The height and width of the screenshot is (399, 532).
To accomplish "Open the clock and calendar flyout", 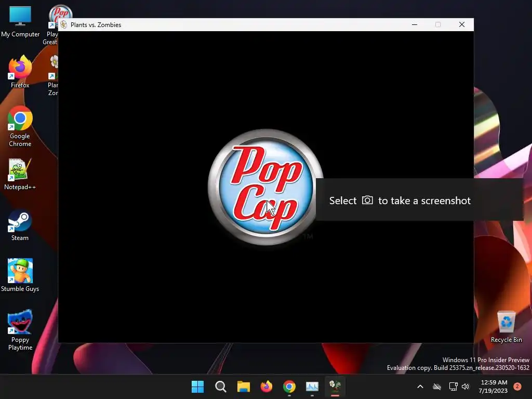I will [494, 387].
